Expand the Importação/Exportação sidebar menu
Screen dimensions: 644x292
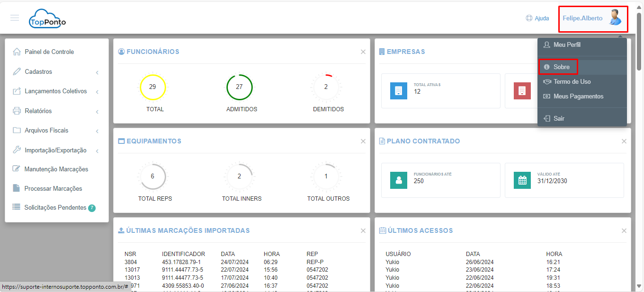pyautogui.click(x=56, y=150)
